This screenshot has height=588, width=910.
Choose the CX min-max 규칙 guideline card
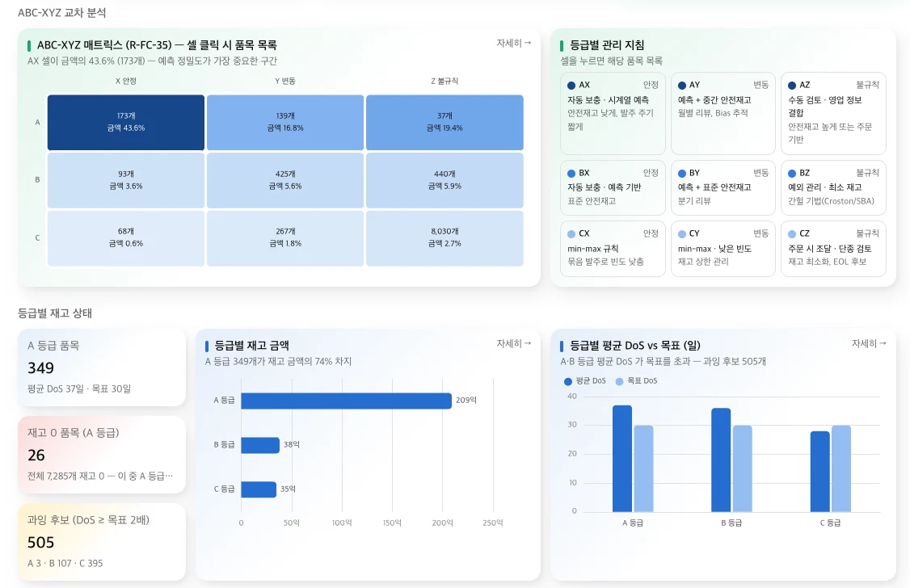[613, 248]
